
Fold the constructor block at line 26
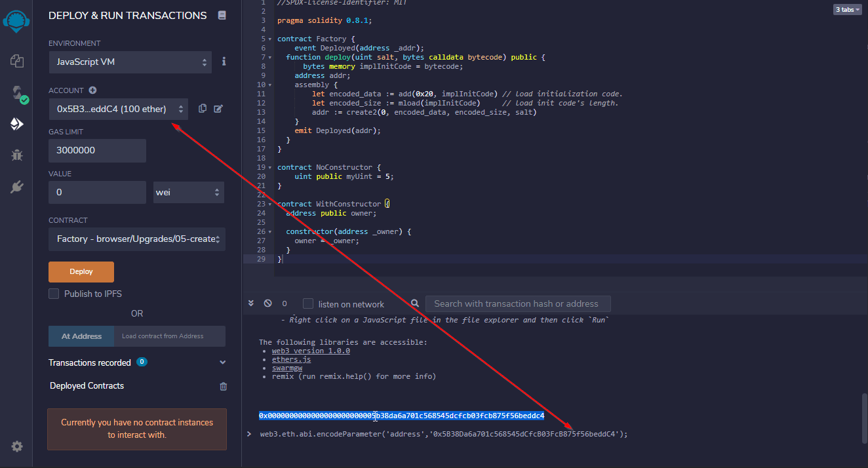tap(270, 231)
